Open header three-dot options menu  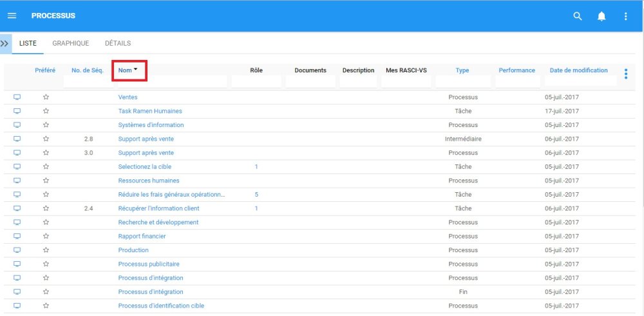click(x=625, y=16)
